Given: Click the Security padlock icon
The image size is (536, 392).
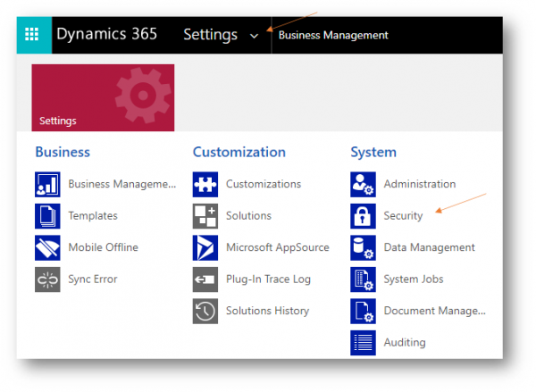Looking at the screenshot, I should click(x=363, y=216).
